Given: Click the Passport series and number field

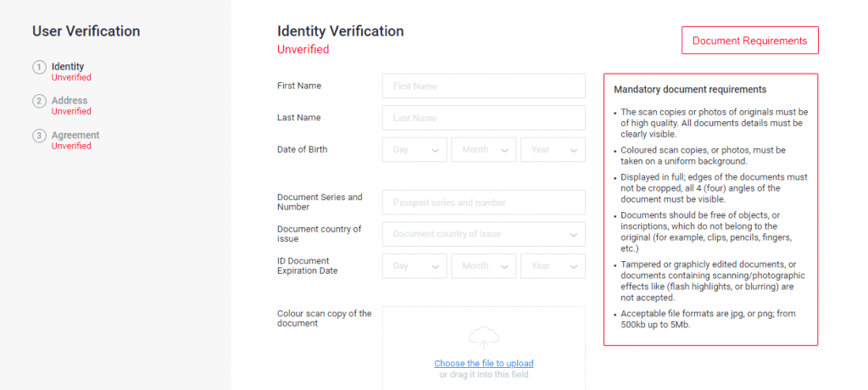Looking at the screenshot, I should click(483, 203).
